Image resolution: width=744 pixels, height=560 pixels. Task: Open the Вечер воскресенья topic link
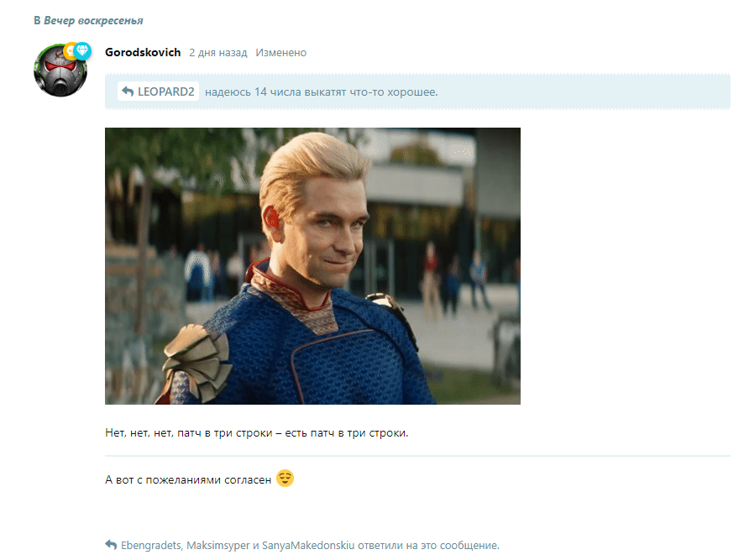pos(93,20)
